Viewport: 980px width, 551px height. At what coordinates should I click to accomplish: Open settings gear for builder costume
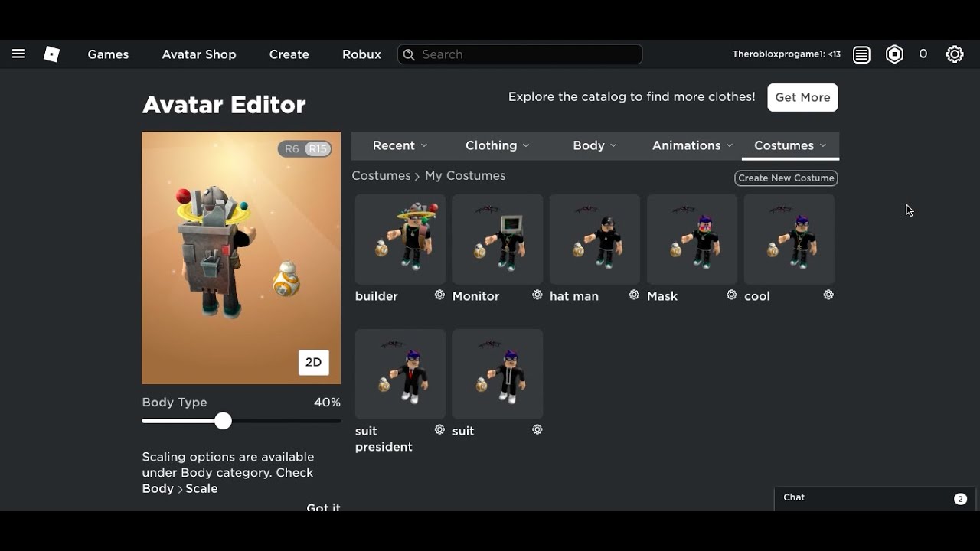tap(439, 295)
